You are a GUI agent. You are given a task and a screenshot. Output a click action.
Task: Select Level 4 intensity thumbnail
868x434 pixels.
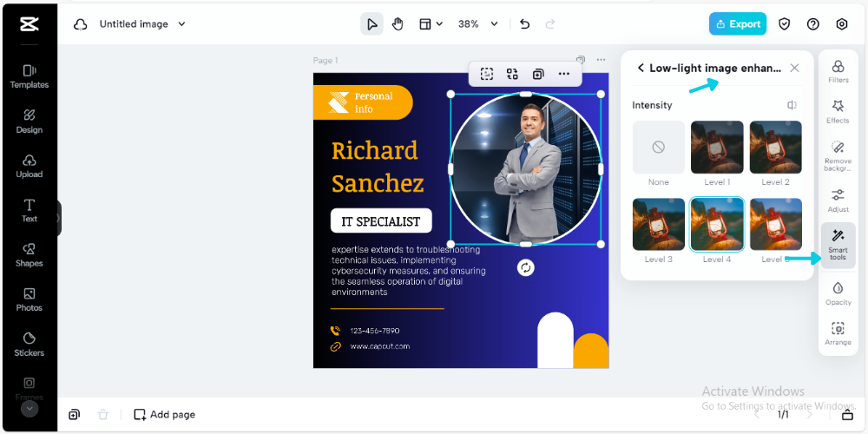[717, 224]
